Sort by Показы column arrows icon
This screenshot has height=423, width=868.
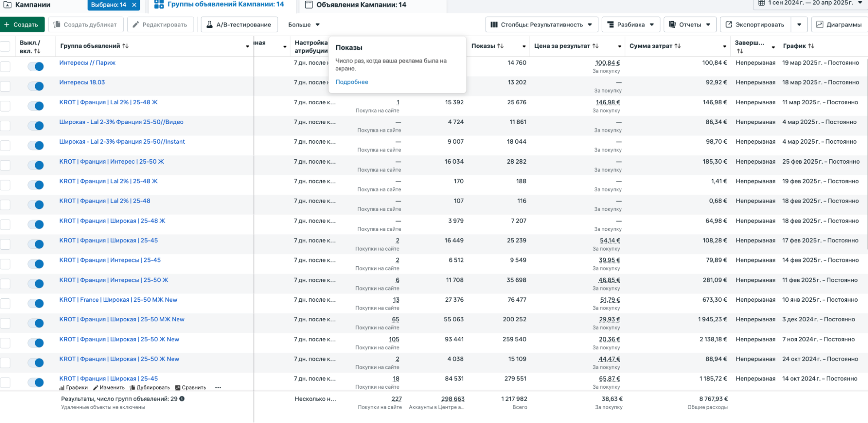(500, 46)
